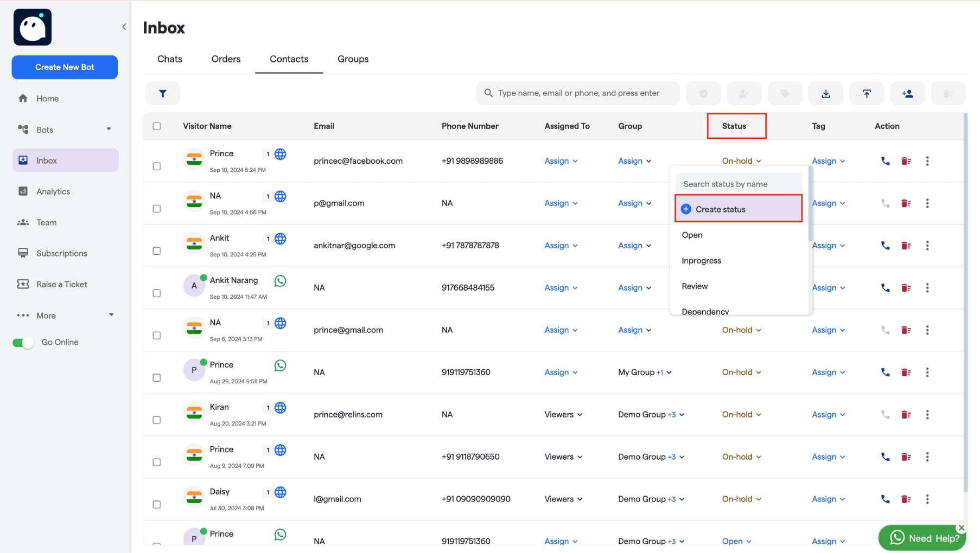Click Create New Bot button
Screen dimensions: 980x553
(x=65, y=67)
